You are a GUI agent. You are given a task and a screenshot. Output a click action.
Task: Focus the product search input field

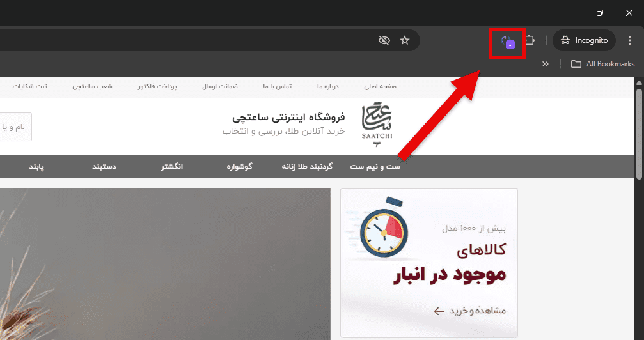coord(15,127)
